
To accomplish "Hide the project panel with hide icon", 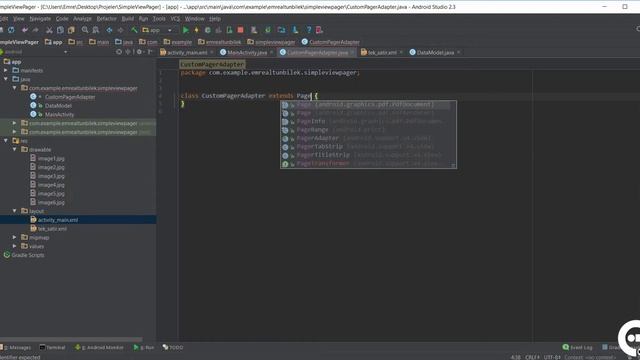I will [x=150, y=52].
